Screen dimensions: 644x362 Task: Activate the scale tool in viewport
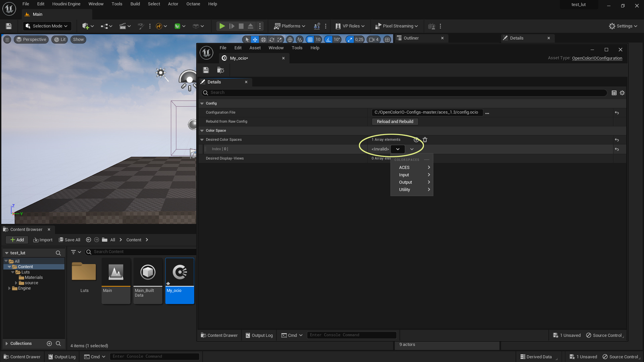[280, 40]
